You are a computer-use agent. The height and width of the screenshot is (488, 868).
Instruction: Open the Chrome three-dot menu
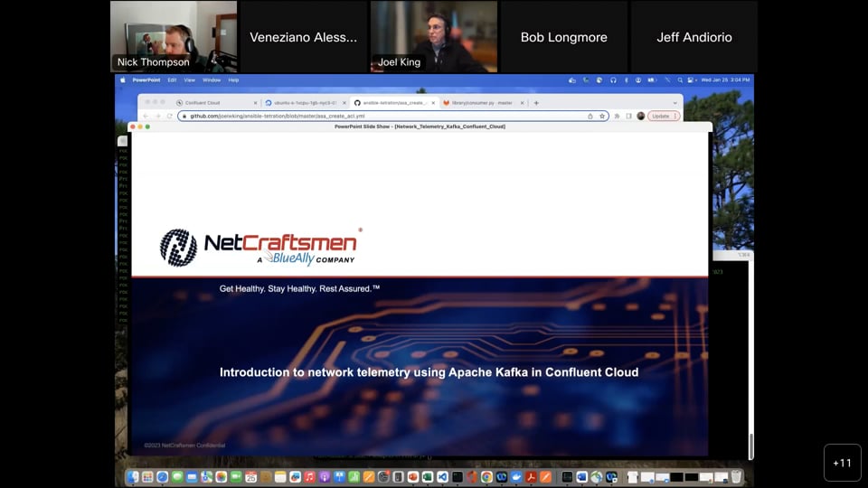[675, 117]
